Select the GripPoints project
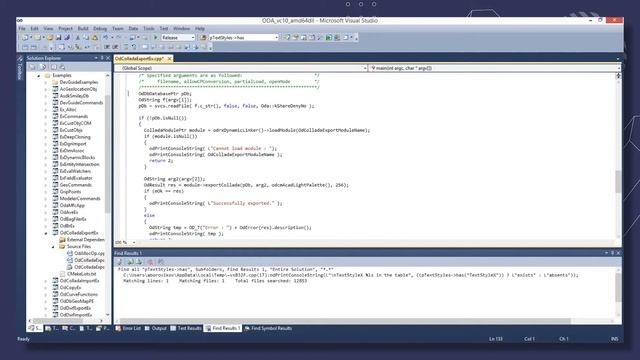The width and height of the screenshot is (640, 360). tap(71, 192)
